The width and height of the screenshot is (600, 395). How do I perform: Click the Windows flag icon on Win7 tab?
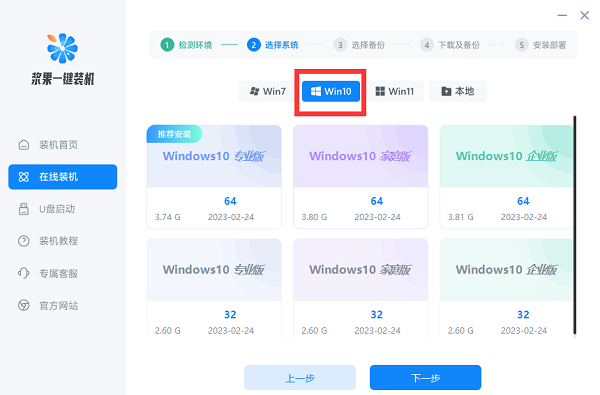click(x=254, y=91)
